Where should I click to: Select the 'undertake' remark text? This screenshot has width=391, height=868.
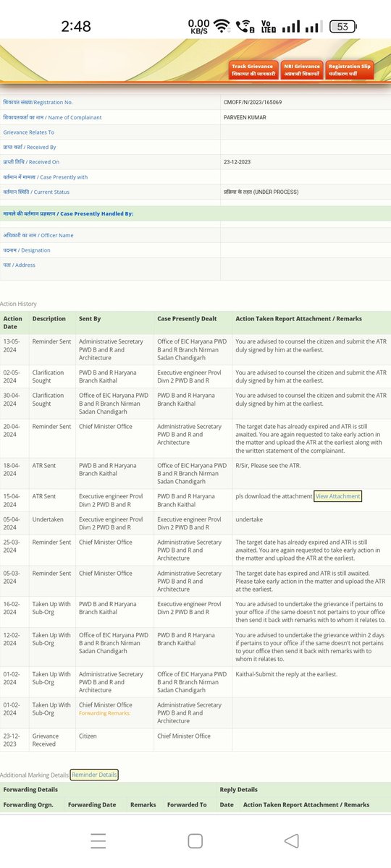pos(250,519)
